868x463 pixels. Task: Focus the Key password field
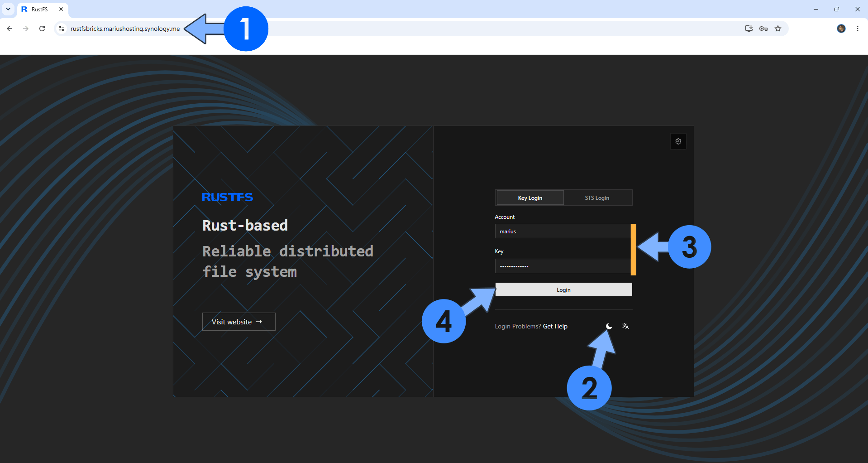point(563,266)
